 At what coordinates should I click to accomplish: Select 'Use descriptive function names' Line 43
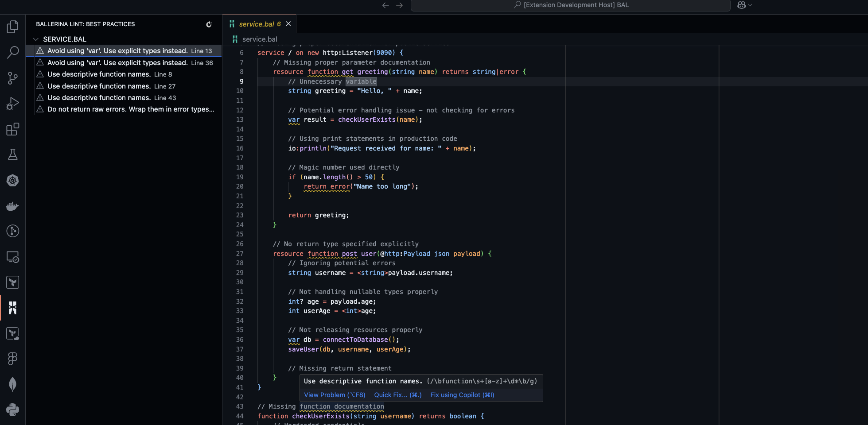tap(124, 98)
